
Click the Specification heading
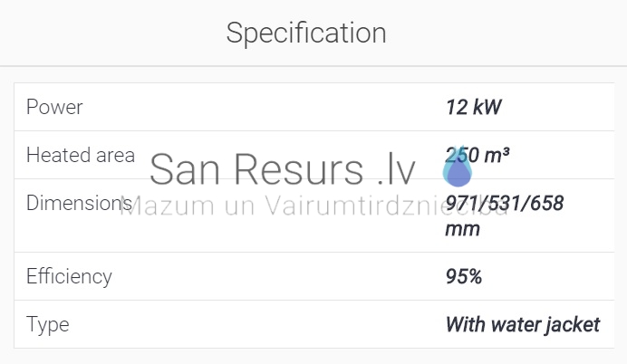click(x=306, y=34)
